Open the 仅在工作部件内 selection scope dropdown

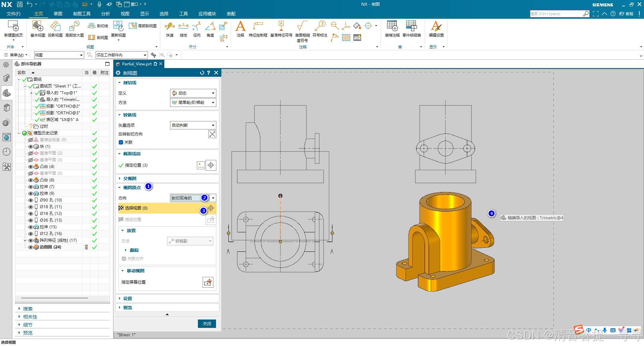pos(122,55)
